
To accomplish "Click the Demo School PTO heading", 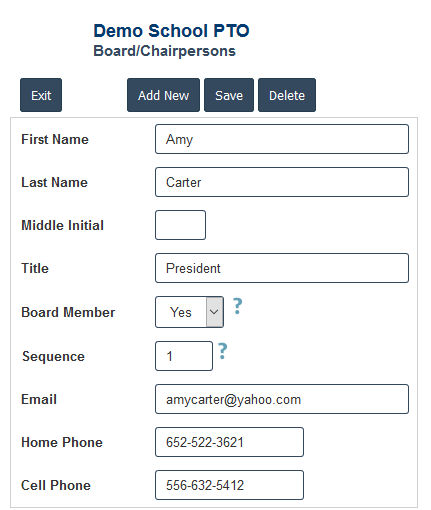I will point(171,31).
